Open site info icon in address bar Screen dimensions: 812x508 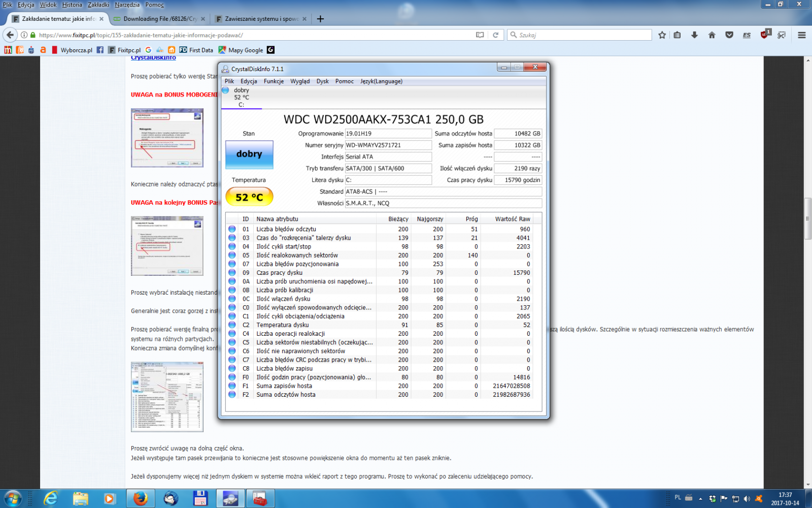coord(24,35)
